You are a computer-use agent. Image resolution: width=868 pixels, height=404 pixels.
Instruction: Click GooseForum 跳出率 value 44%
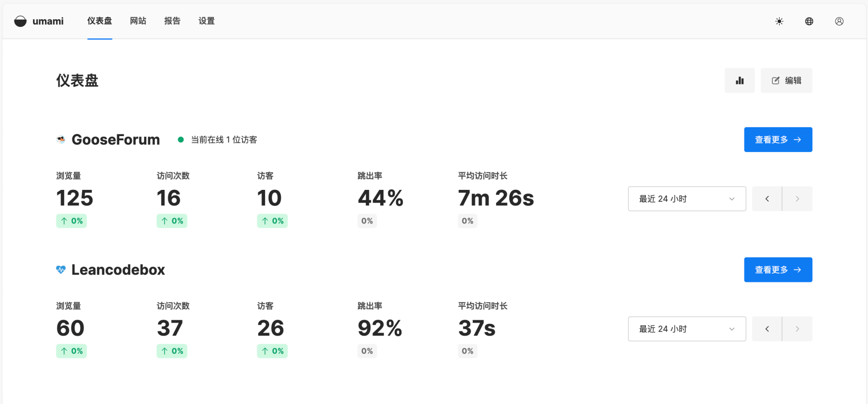pos(381,198)
